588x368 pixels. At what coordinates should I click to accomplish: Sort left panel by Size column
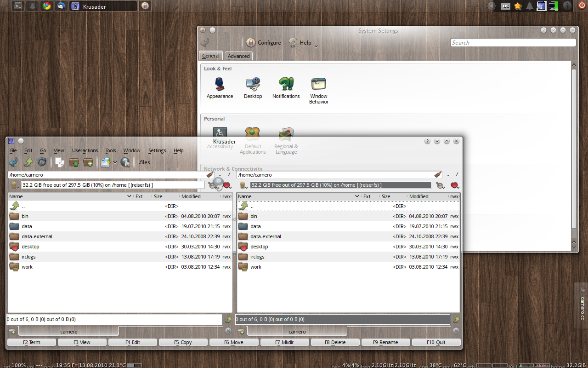coord(165,196)
